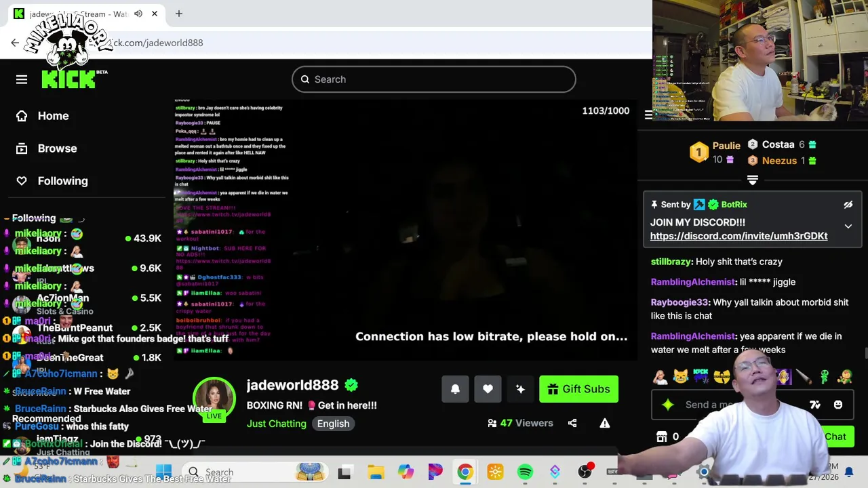
Task: Click top gifter Paulie on the leaderboard
Action: (x=726, y=146)
